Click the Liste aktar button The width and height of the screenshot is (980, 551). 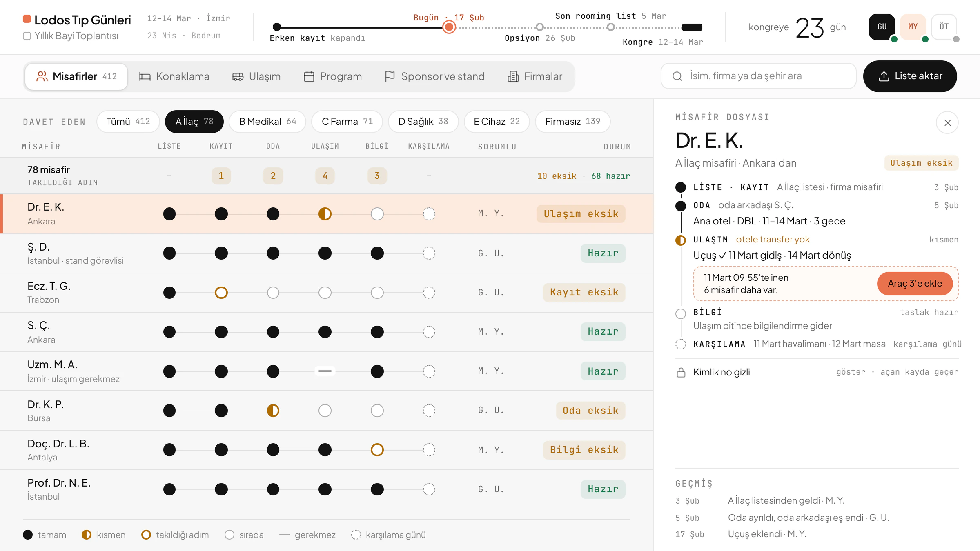[x=910, y=76]
